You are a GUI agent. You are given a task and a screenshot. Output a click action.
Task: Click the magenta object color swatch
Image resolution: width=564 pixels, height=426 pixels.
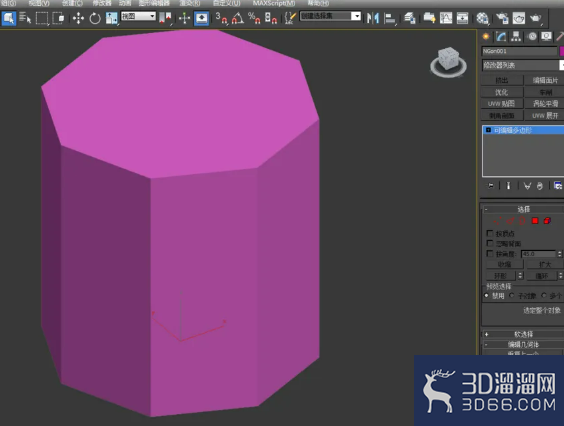562,51
